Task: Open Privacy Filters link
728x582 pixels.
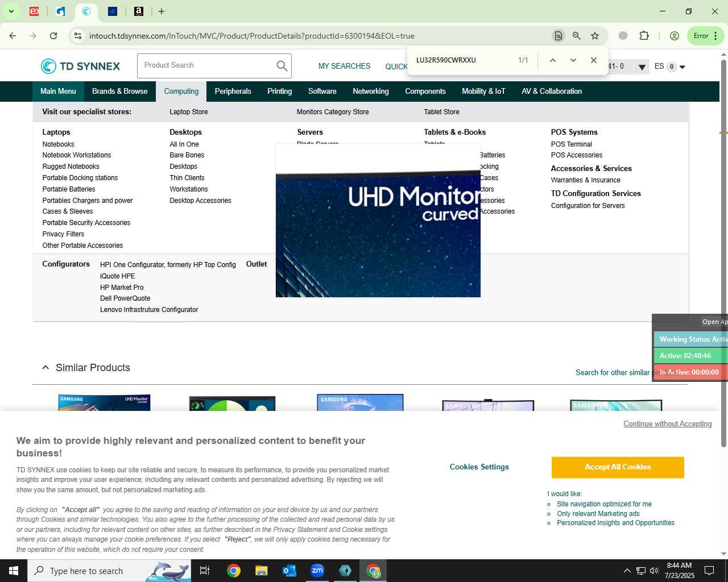Action: pos(63,234)
